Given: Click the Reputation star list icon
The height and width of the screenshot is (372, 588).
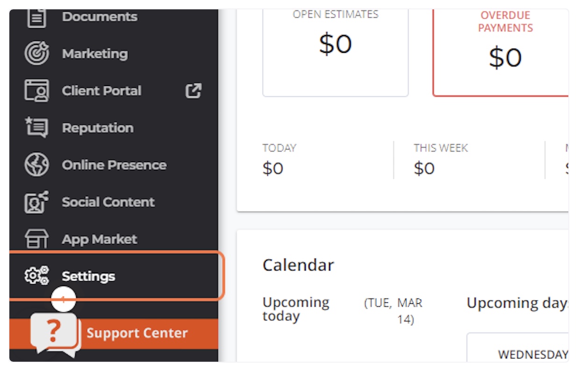Looking at the screenshot, I should coord(36,128).
